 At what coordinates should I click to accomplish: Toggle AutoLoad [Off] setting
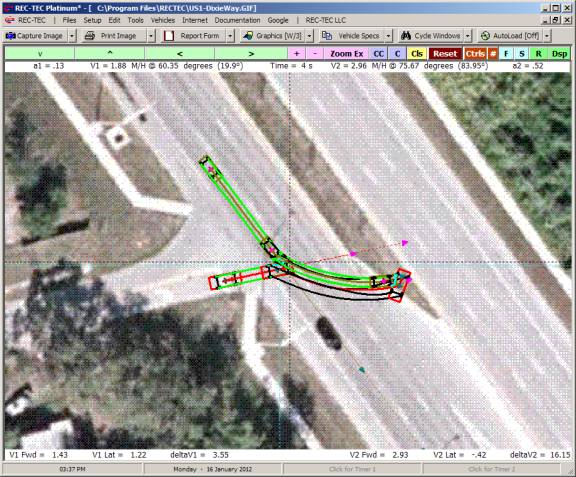tap(512, 36)
